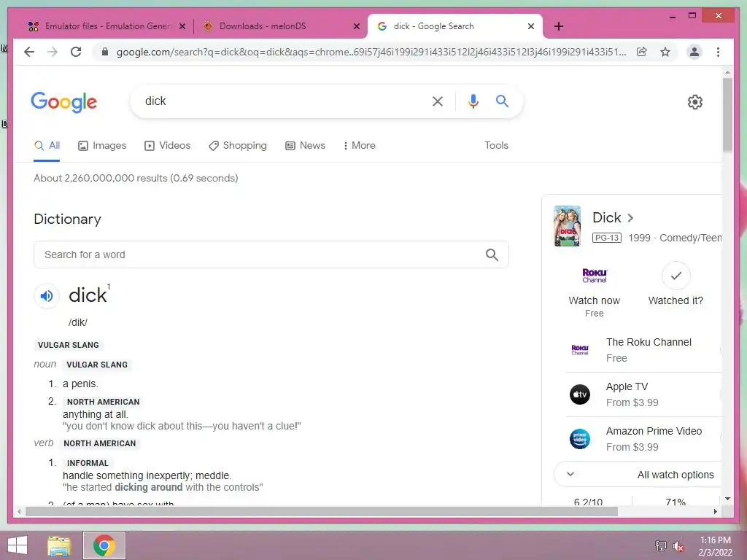
Task: Click the scroll up arrow
Action: (x=727, y=72)
